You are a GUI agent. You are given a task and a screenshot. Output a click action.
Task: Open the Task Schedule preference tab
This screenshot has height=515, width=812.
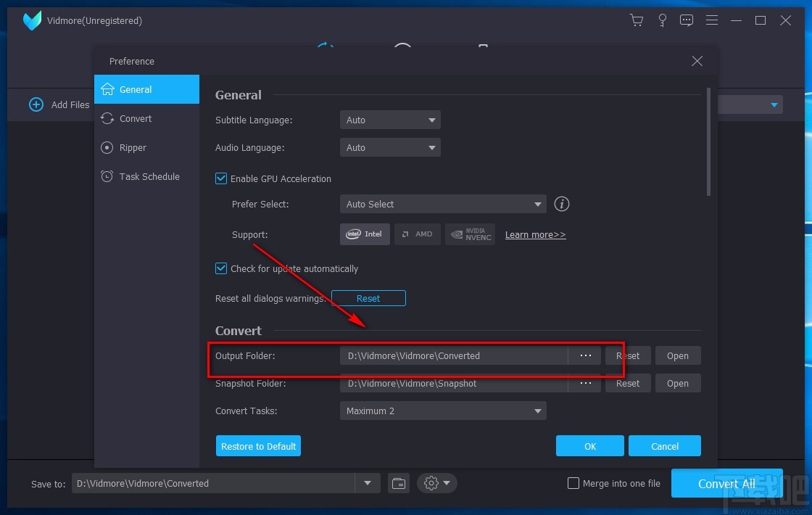[x=146, y=177]
